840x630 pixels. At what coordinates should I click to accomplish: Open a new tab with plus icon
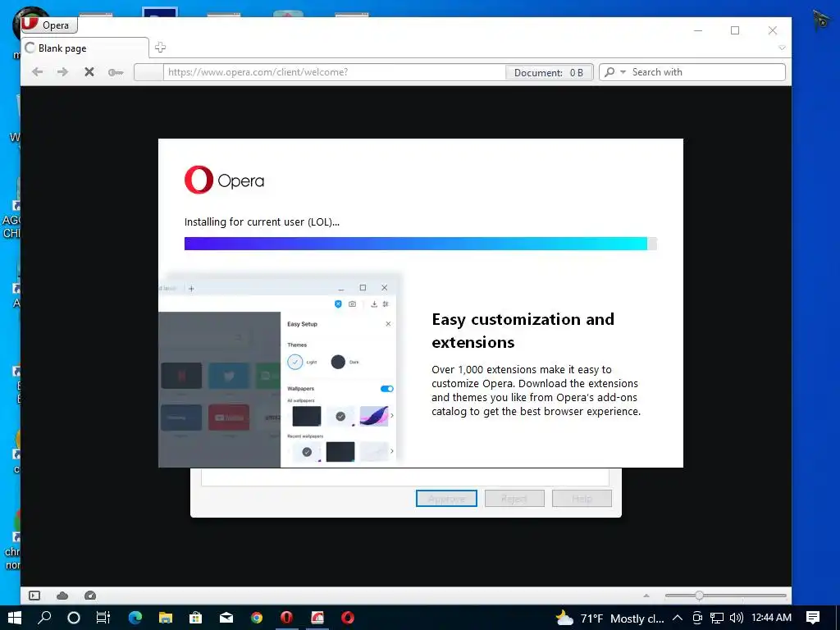pyautogui.click(x=160, y=48)
